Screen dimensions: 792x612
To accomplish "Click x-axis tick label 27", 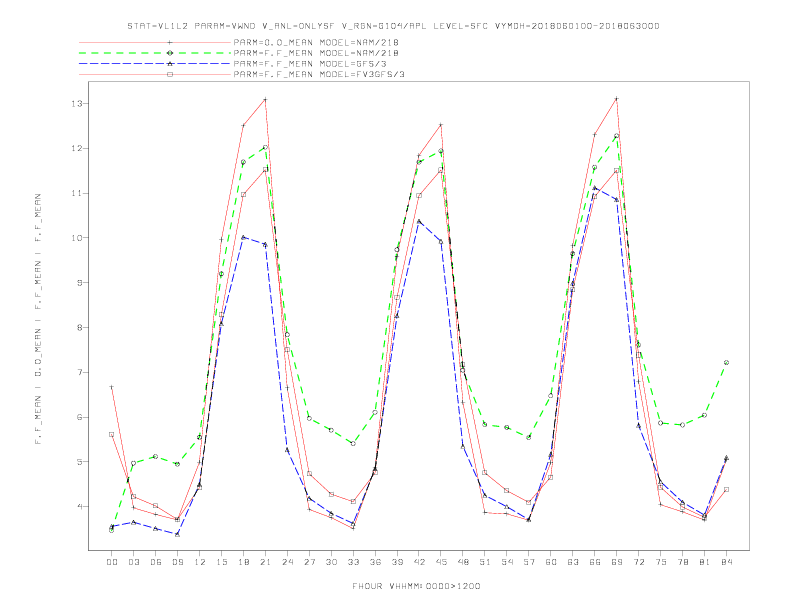I will coord(309,562).
